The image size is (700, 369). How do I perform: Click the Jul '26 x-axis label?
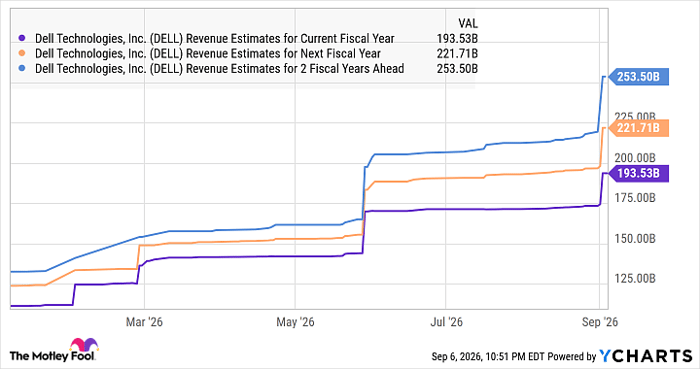(x=446, y=322)
